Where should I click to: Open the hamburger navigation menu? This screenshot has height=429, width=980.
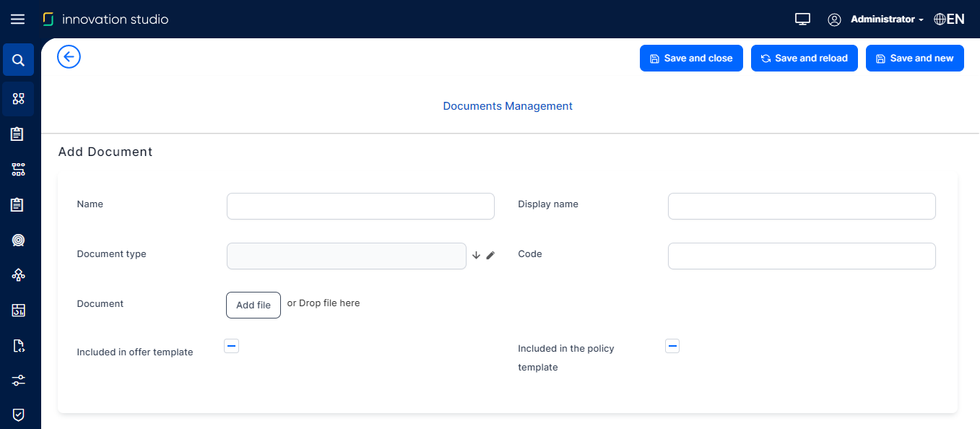(17, 19)
